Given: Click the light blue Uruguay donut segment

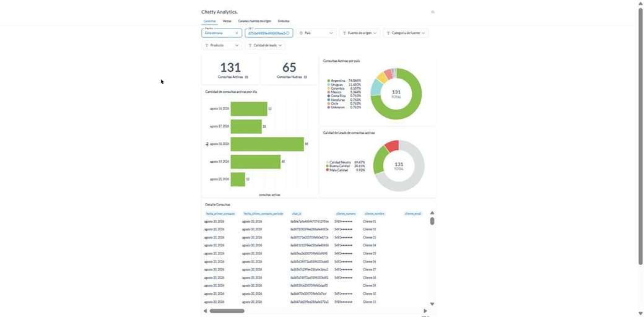Looking at the screenshot, I should pos(376,87).
